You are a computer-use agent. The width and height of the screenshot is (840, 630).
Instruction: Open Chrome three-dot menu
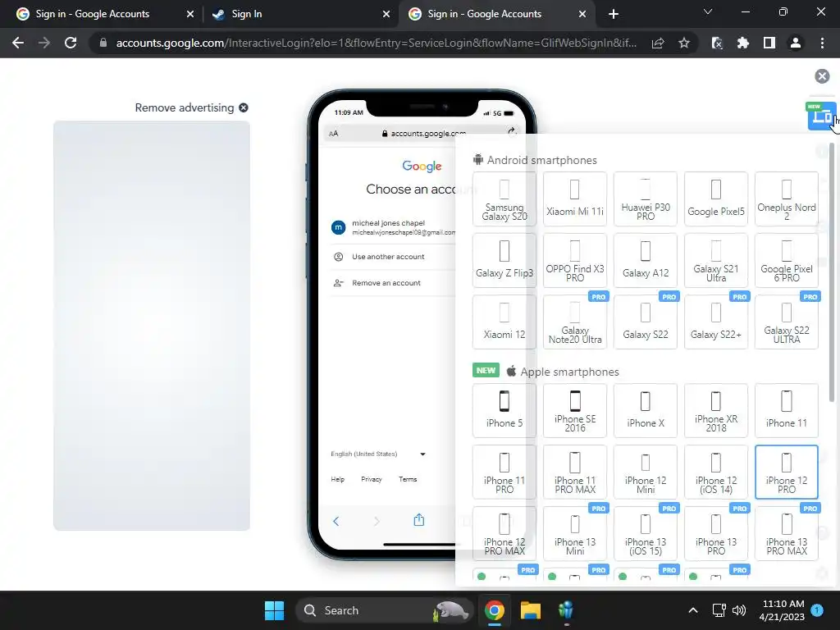coord(822,43)
